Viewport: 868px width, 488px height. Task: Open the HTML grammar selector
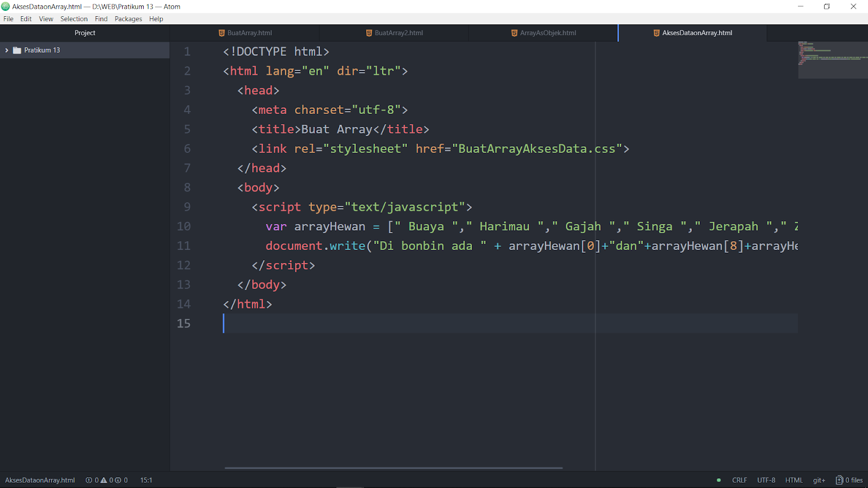pos(794,480)
